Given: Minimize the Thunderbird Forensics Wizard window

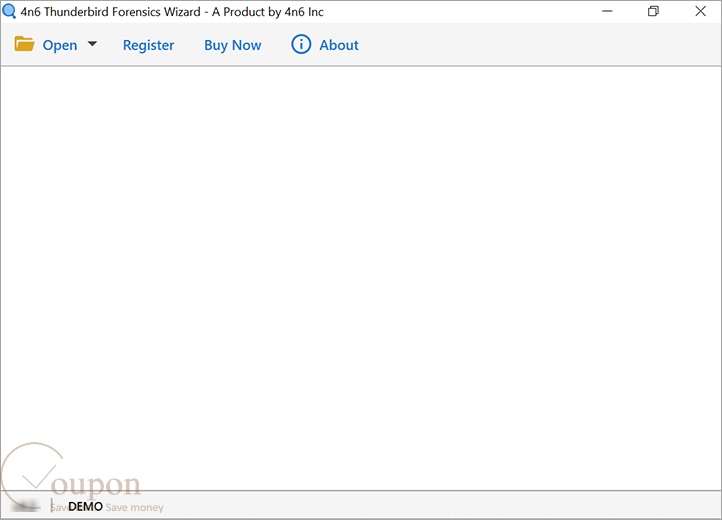Looking at the screenshot, I should coord(607,11).
